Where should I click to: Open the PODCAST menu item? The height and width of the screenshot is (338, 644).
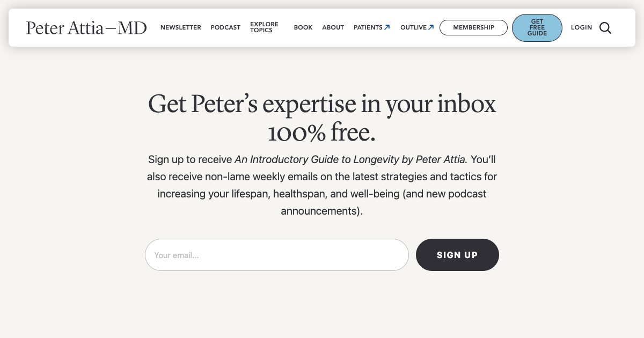[x=225, y=27]
